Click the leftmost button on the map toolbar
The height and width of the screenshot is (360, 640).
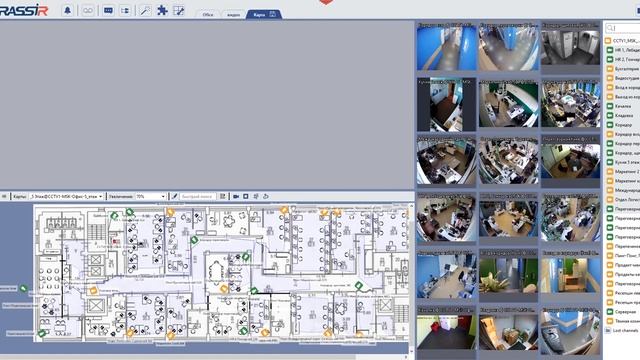pyautogui.click(x=4, y=196)
